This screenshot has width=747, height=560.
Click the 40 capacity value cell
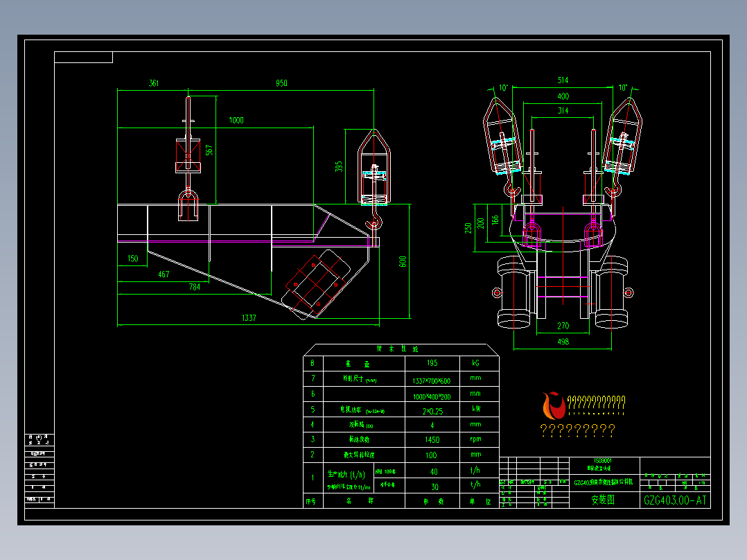(434, 471)
